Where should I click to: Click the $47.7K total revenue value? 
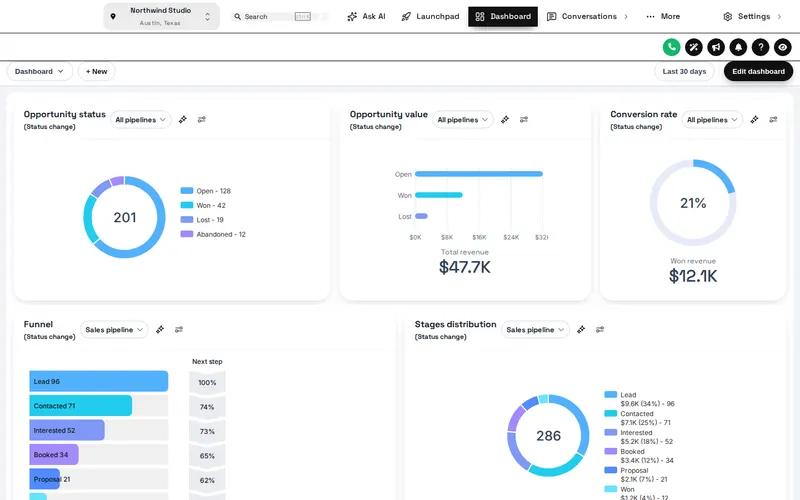[x=465, y=267]
